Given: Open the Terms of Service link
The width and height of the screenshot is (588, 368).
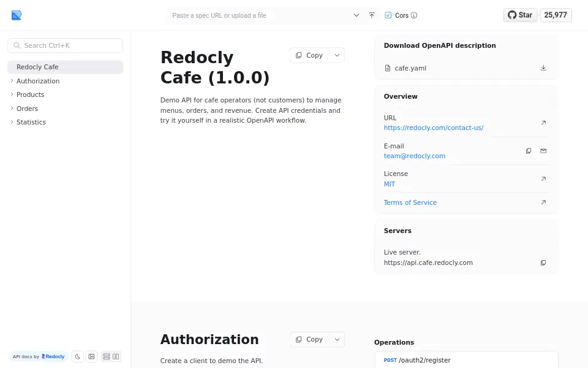Looking at the screenshot, I should pyautogui.click(x=410, y=202).
